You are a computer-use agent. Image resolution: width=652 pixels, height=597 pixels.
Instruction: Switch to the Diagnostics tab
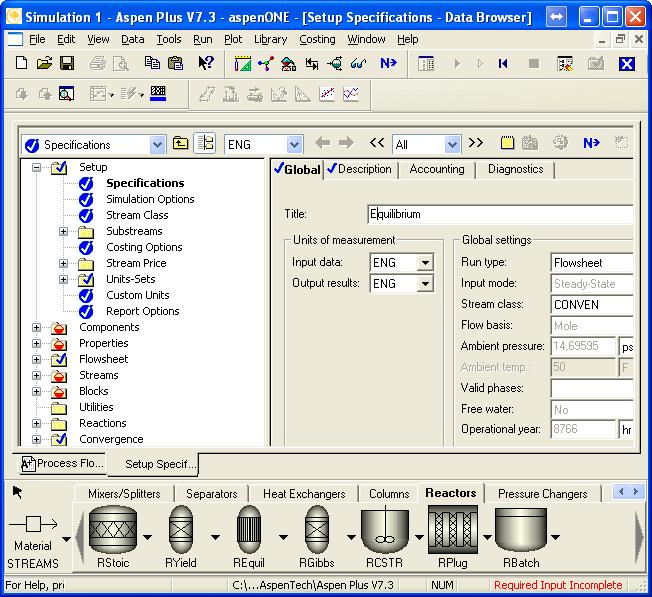click(x=516, y=169)
